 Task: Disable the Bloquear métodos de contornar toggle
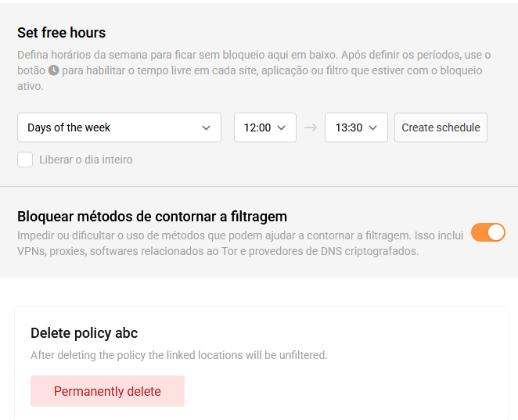coord(487,232)
